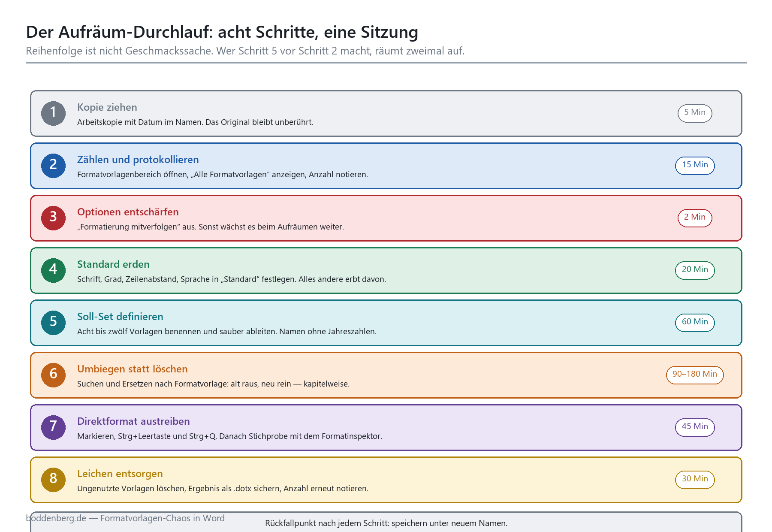Image resolution: width=772 pixels, height=532 pixels.
Task: Select the '45 Min' duration badge
Action: tap(695, 427)
